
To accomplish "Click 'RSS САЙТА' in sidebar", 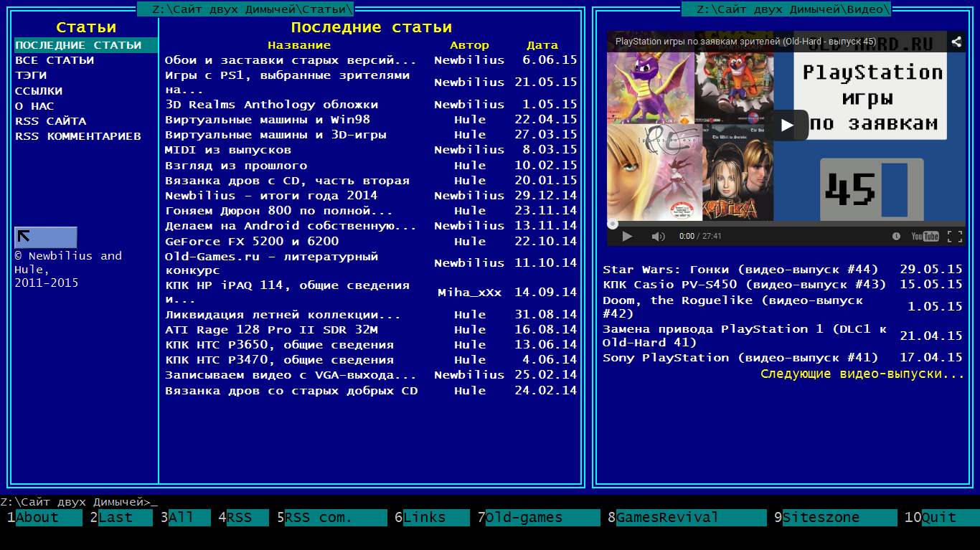I will [x=50, y=121].
